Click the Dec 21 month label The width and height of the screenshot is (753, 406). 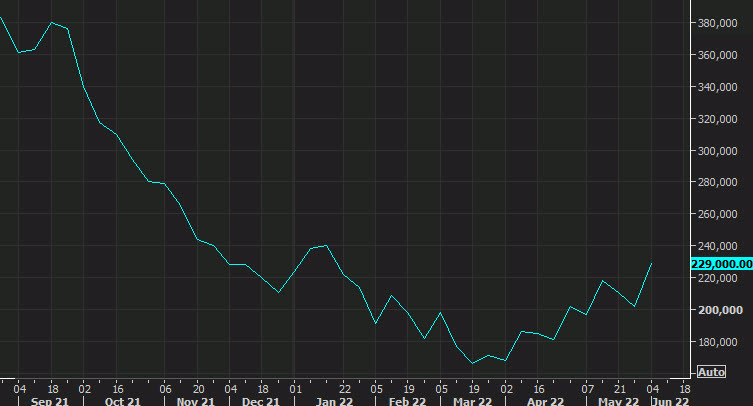tap(261, 401)
